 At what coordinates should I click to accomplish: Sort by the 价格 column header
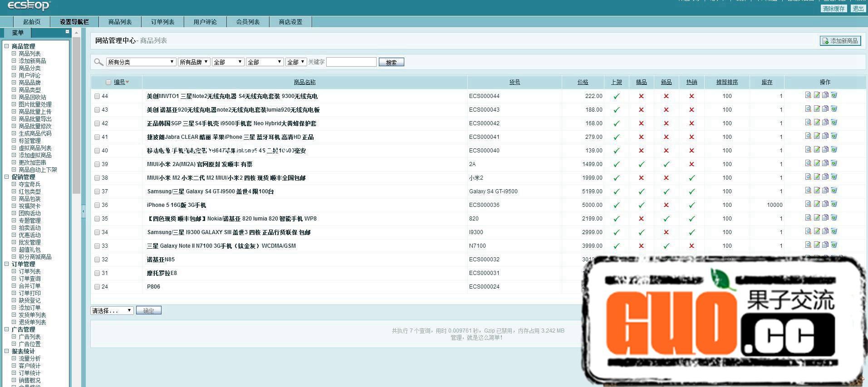point(583,82)
